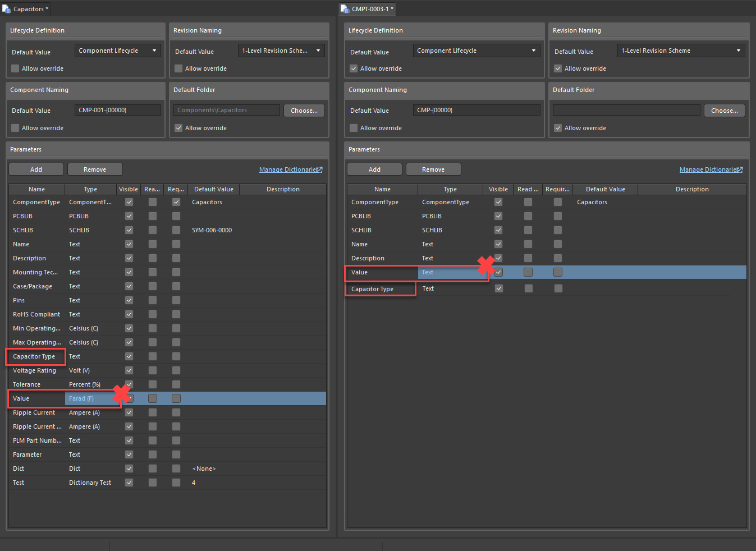
Task: Click Choose... button in CMPT-0003-1 Default Folder
Action: 725,111
